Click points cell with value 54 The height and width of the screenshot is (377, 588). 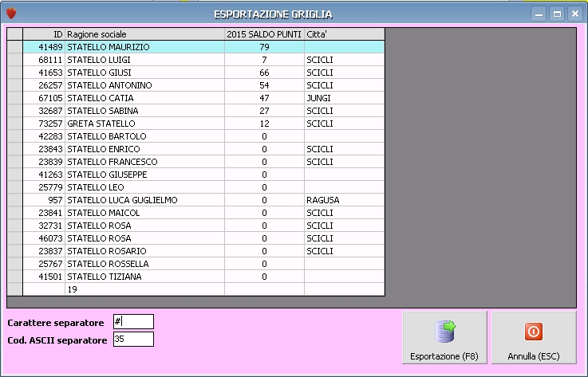pos(264,85)
